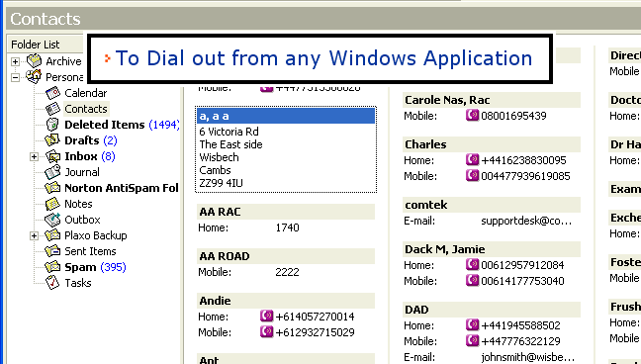This screenshot has height=364, width=641.
Task: Dial Carole Nas mobile phone icon
Action: [x=472, y=116]
